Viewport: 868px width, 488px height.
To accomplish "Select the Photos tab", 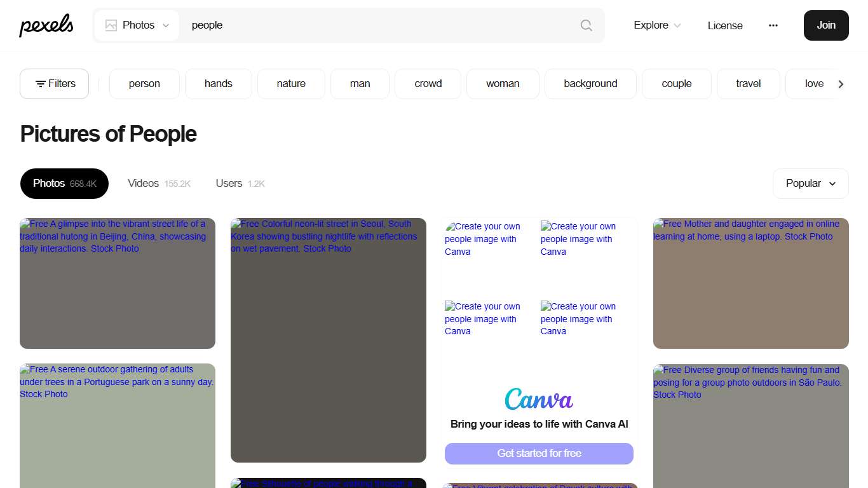I will pyautogui.click(x=64, y=184).
